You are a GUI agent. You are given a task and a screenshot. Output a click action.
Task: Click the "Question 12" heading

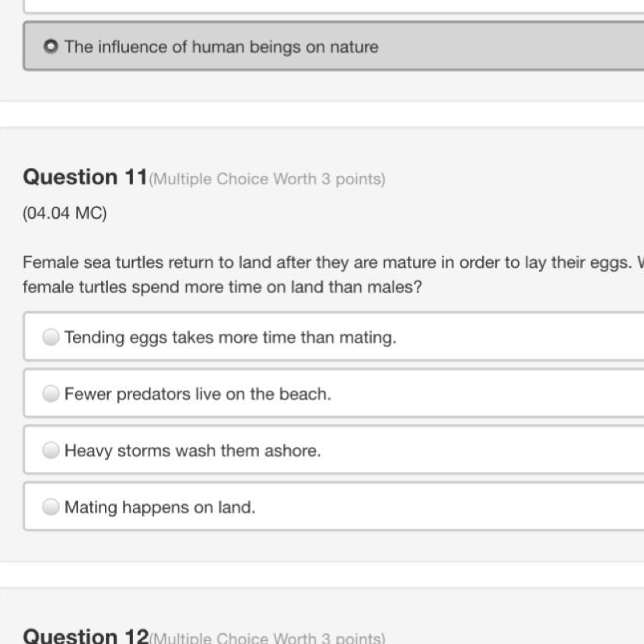(x=85, y=635)
